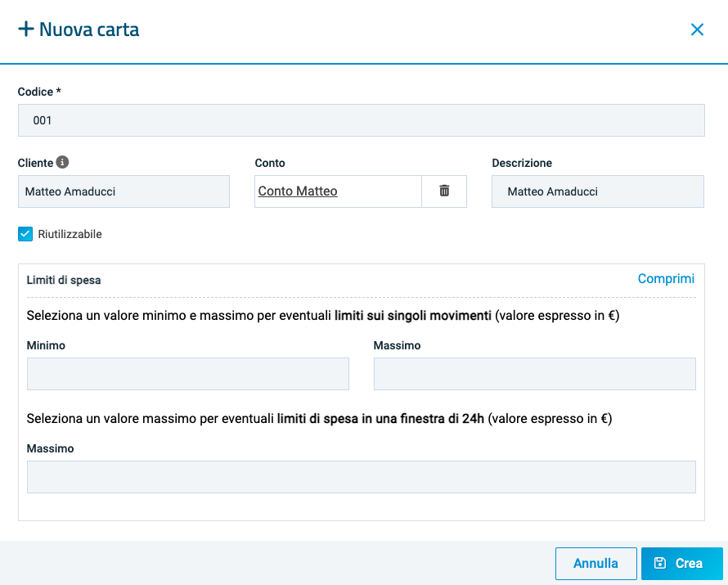Screen dimensions: 728x585
Task: Click the Crea button label
Action: point(689,564)
